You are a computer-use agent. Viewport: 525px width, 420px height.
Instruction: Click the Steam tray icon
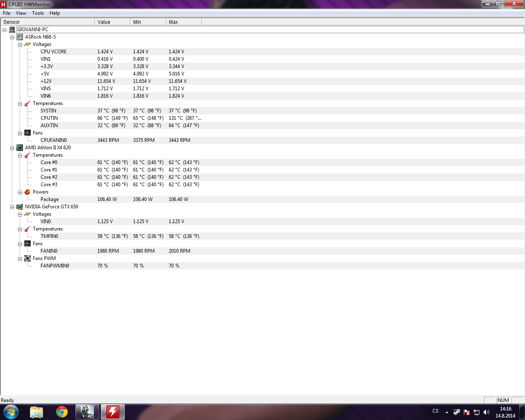tap(457, 412)
